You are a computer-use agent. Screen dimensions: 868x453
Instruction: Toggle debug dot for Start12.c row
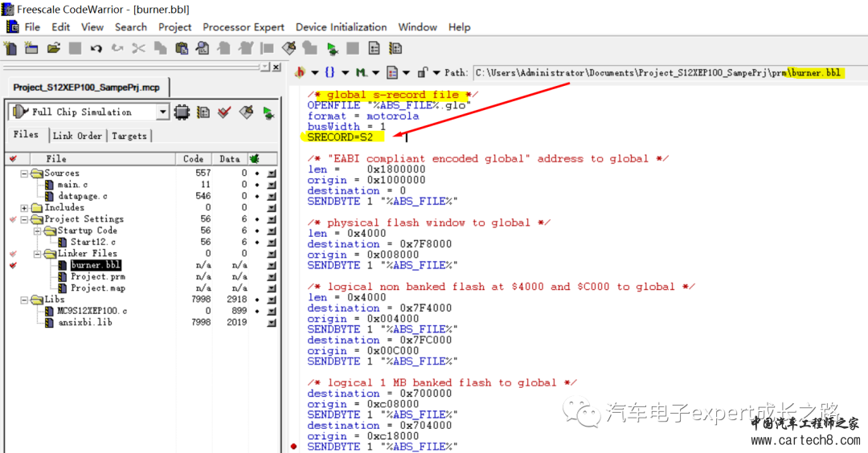[x=257, y=243]
